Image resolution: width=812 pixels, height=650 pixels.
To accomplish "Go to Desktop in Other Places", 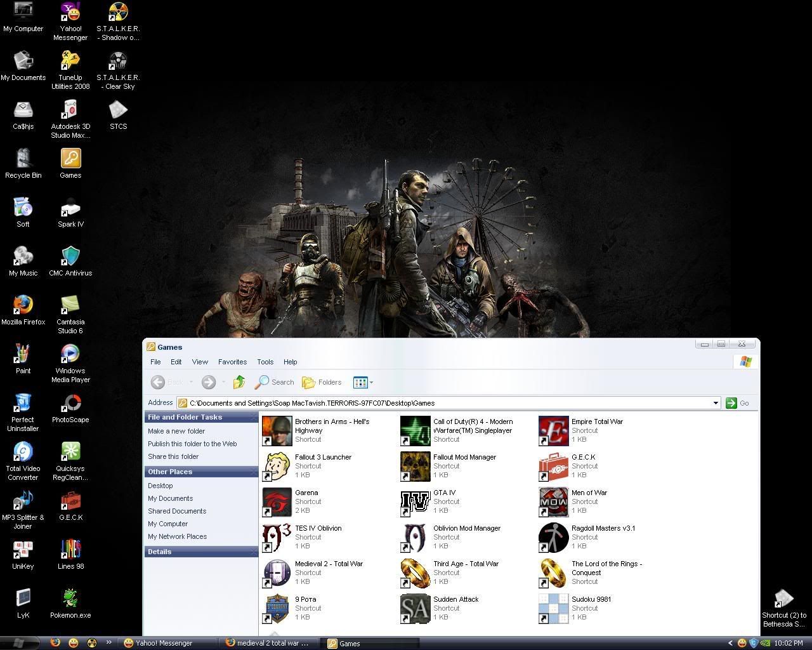I will [x=160, y=486].
